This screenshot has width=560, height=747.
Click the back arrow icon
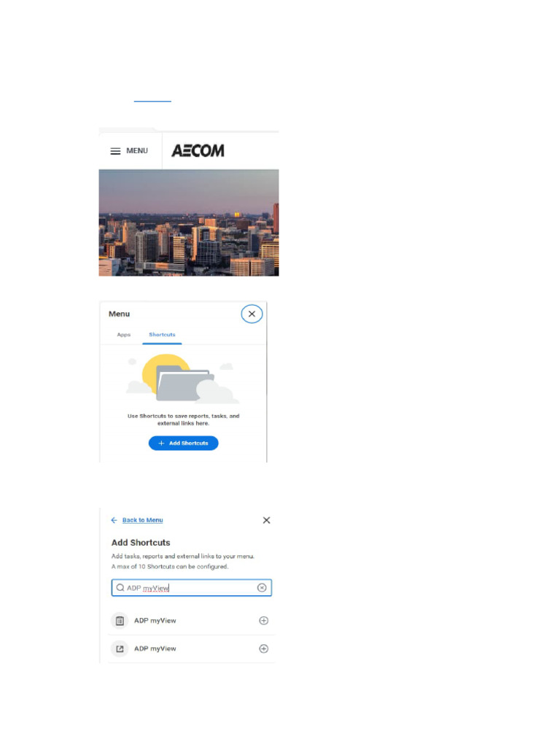point(114,520)
